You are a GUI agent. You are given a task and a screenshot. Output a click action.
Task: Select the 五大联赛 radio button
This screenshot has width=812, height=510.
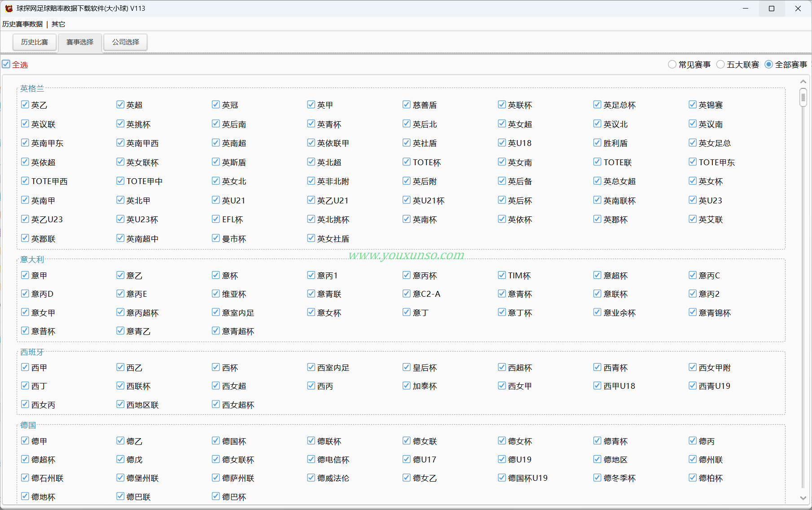(x=720, y=65)
